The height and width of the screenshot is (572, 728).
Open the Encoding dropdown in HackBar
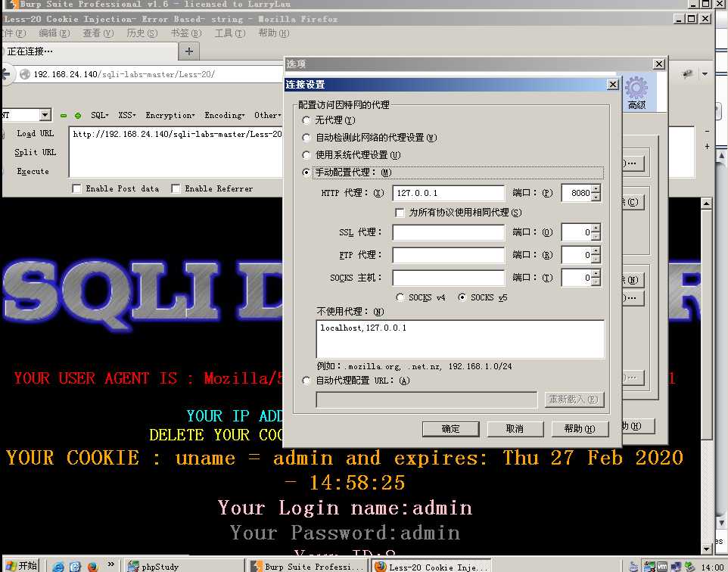[224, 115]
